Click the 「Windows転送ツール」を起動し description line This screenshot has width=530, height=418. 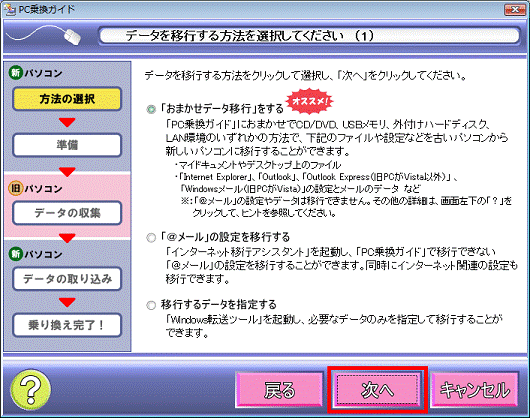(334, 319)
